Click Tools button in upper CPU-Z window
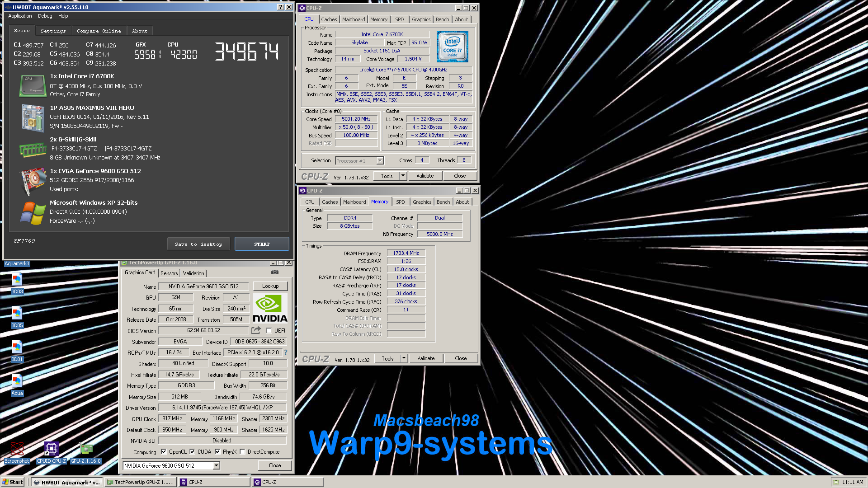The image size is (868, 488). click(x=387, y=176)
